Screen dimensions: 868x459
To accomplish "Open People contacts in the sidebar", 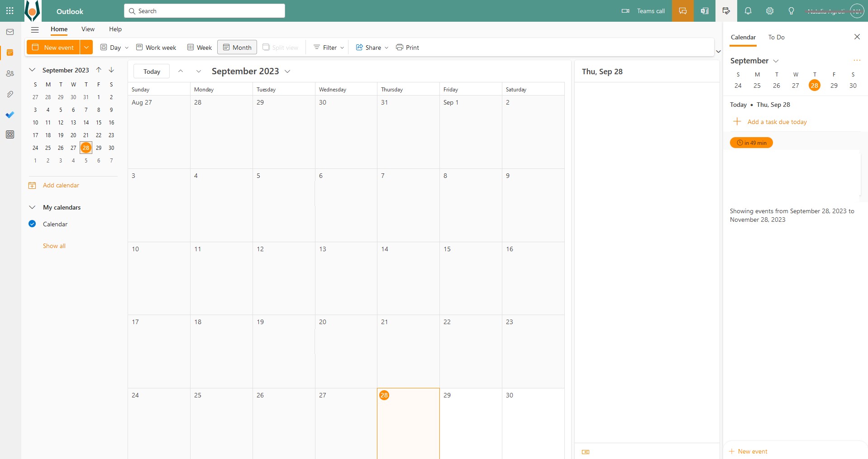I will (10, 73).
